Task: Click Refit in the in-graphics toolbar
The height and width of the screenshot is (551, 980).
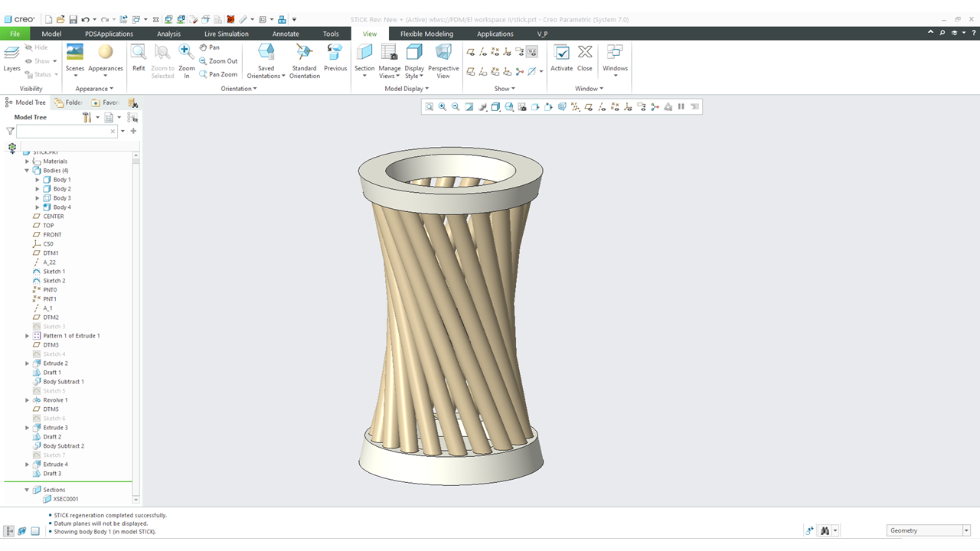Action: coord(430,107)
